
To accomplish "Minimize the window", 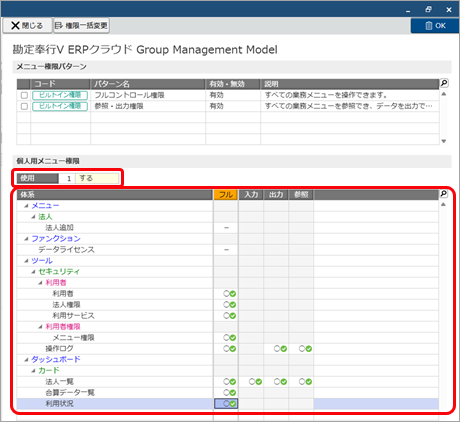I will coord(408,11).
